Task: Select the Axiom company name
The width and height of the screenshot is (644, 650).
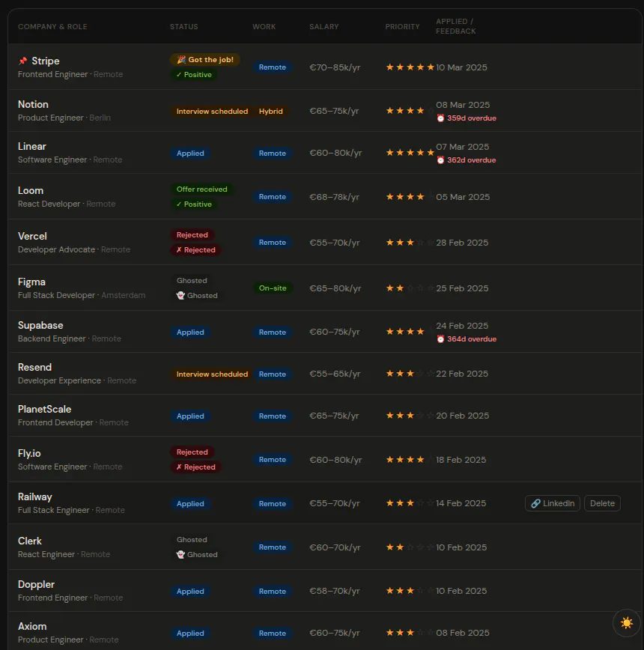Action: (x=32, y=626)
